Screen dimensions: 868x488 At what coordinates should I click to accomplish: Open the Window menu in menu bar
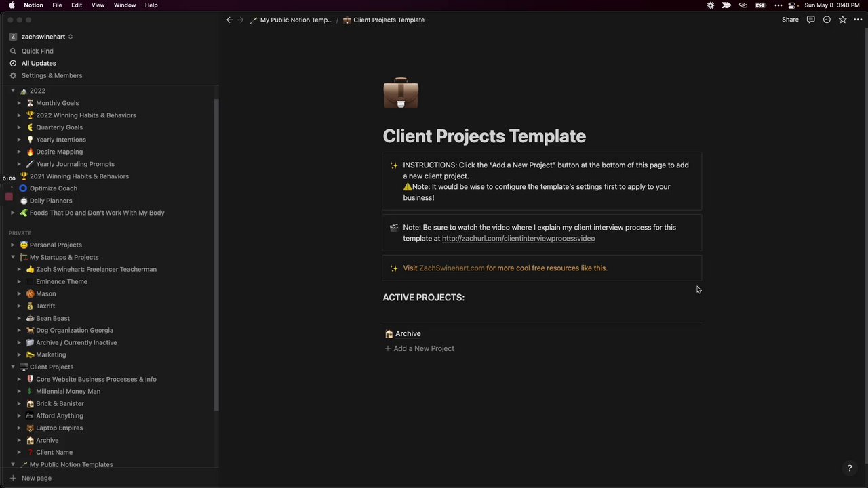coord(125,5)
